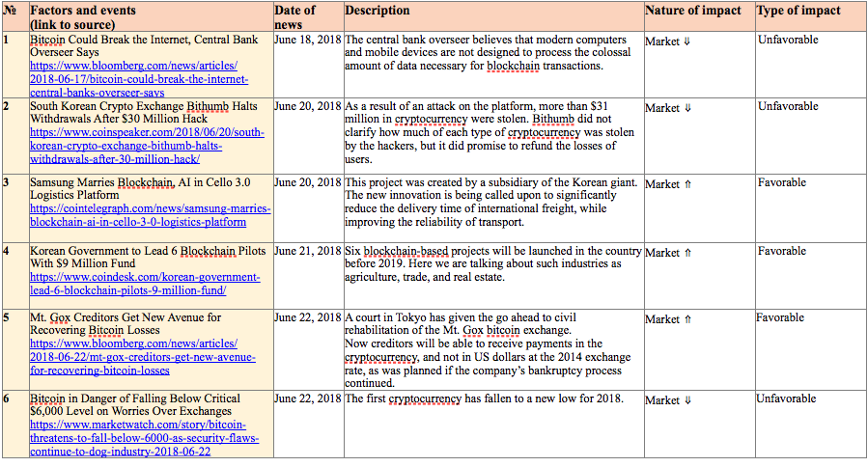Open the Coinspeaker Bithumb hack link
Image resolution: width=868 pixels, height=467 pixels.
pyautogui.click(x=148, y=146)
